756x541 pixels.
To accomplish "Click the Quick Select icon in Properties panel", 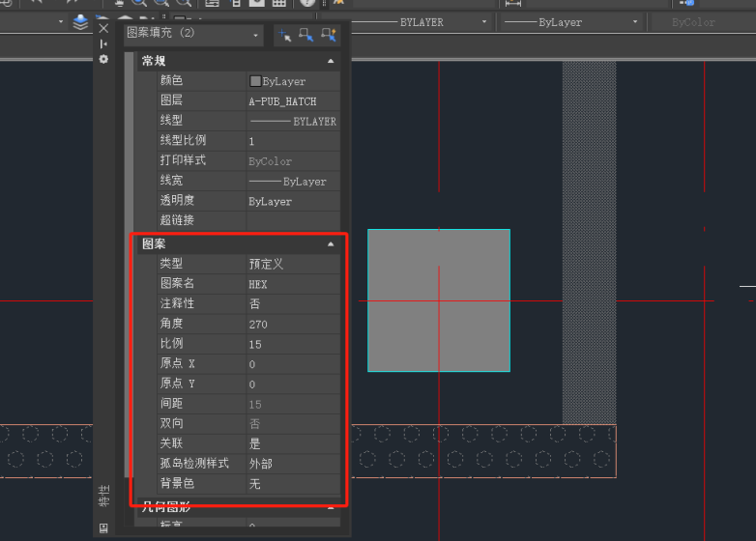I will (x=329, y=36).
